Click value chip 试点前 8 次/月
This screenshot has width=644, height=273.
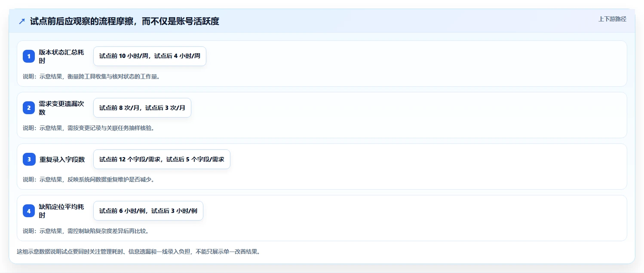pos(142,108)
